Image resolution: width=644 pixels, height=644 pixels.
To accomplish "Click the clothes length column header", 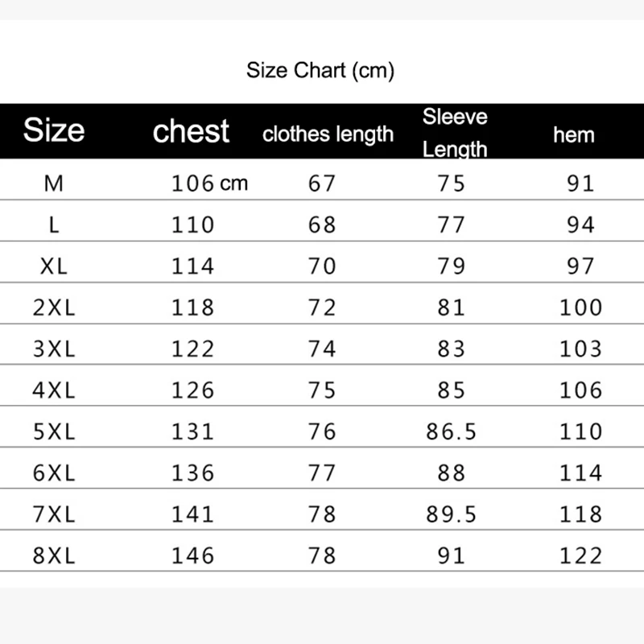I will [x=328, y=134].
